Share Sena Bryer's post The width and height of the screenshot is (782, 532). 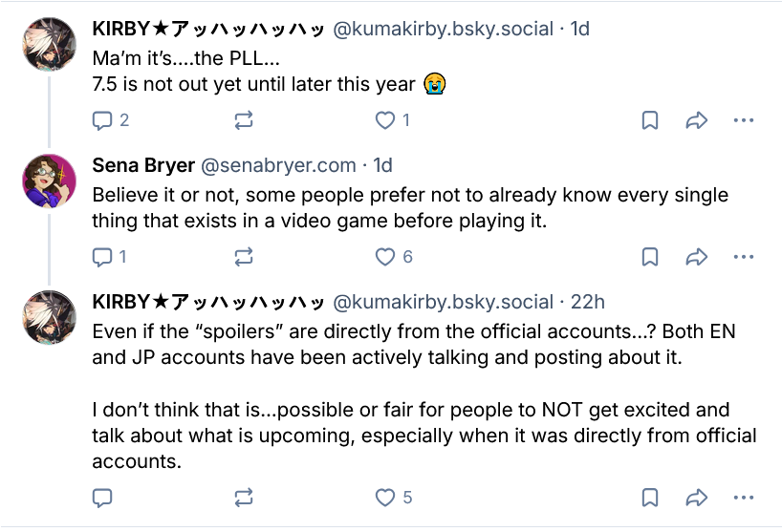[696, 257]
